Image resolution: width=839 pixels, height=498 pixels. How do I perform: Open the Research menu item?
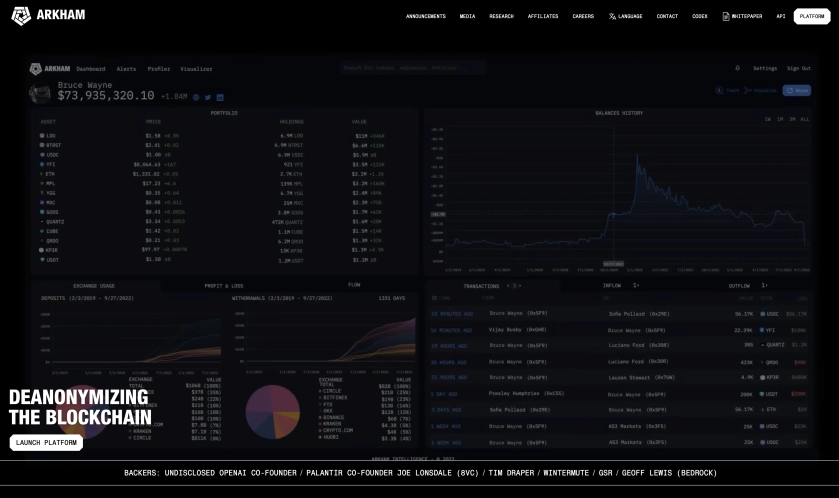point(501,16)
